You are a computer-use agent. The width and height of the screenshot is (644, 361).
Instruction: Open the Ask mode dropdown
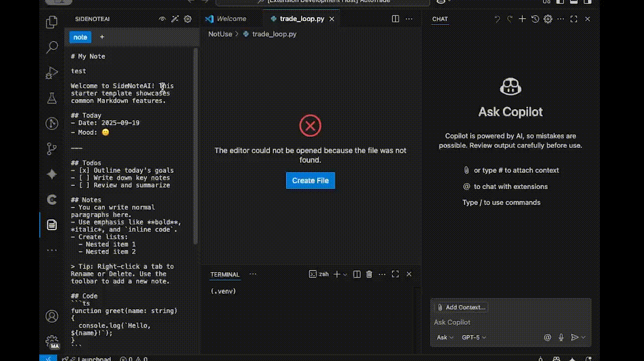pyautogui.click(x=445, y=337)
